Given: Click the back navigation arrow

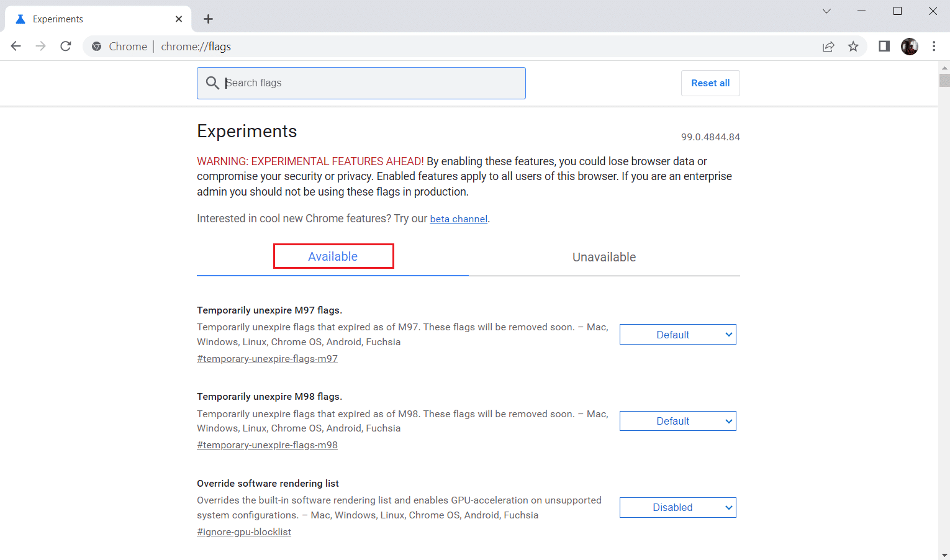Looking at the screenshot, I should 16,47.
